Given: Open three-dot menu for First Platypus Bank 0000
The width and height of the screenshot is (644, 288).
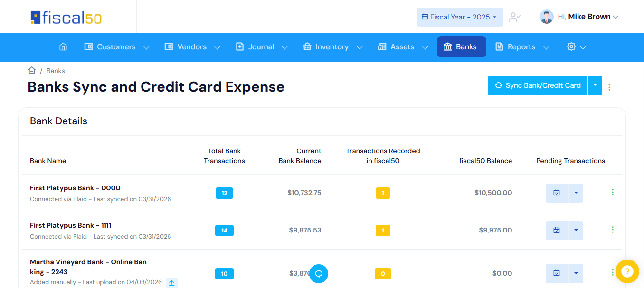Looking at the screenshot, I should 613,192.
